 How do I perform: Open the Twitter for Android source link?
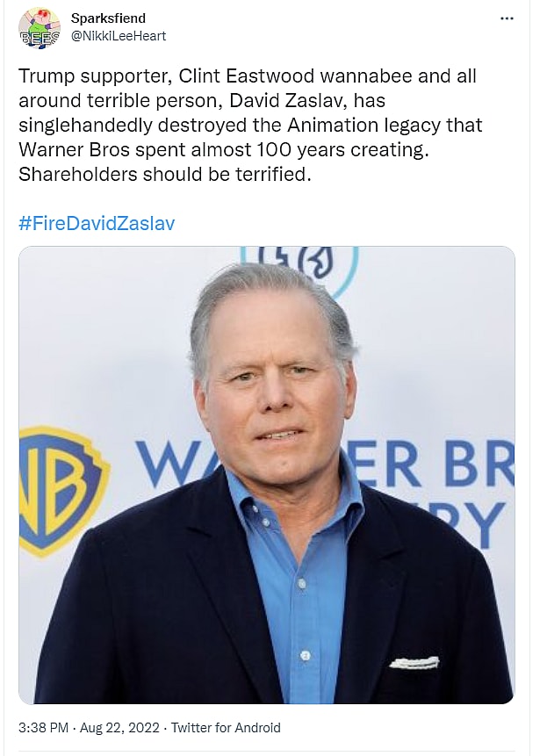point(226,727)
